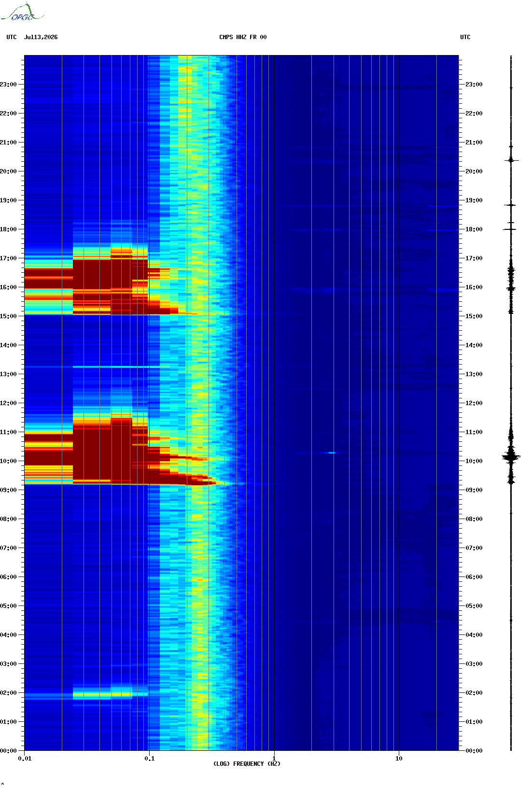Click the right 16:00 time axis label
Viewport: 532px width, 789px height.
click(474, 287)
